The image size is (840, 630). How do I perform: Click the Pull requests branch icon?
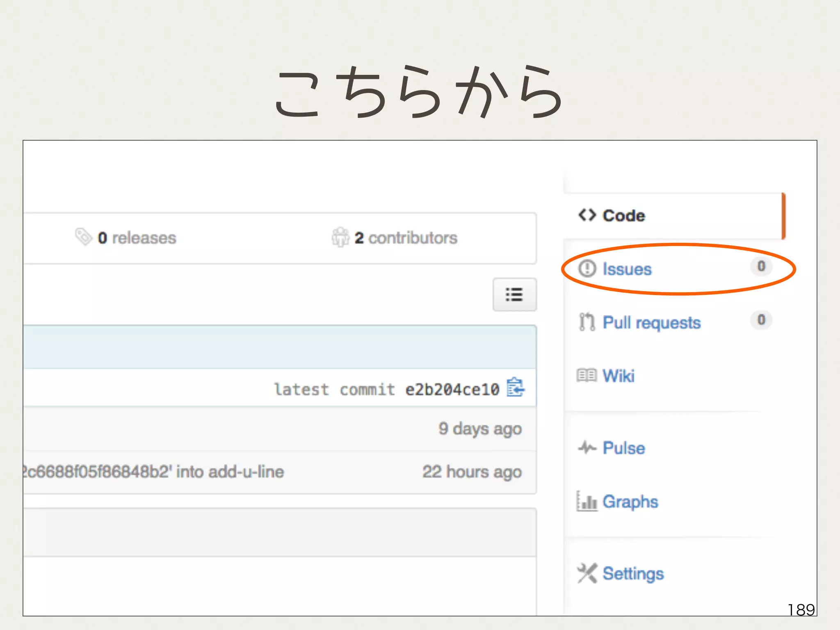tap(587, 322)
